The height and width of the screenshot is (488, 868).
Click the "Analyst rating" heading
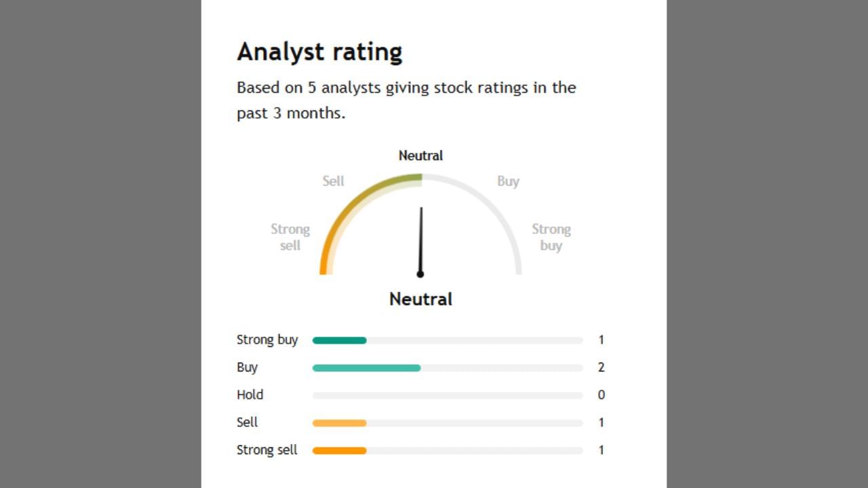pyautogui.click(x=319, y=52)
